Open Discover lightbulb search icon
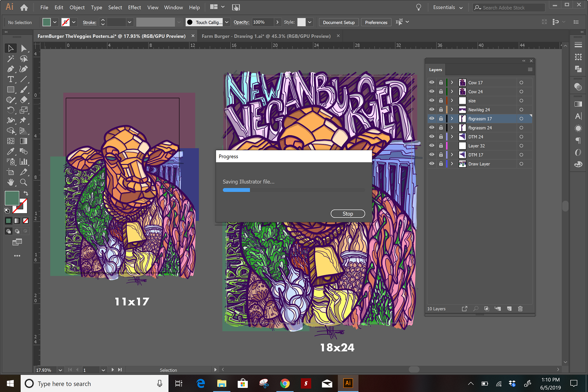Screen dimensions: 588x392 coord(419,7)
